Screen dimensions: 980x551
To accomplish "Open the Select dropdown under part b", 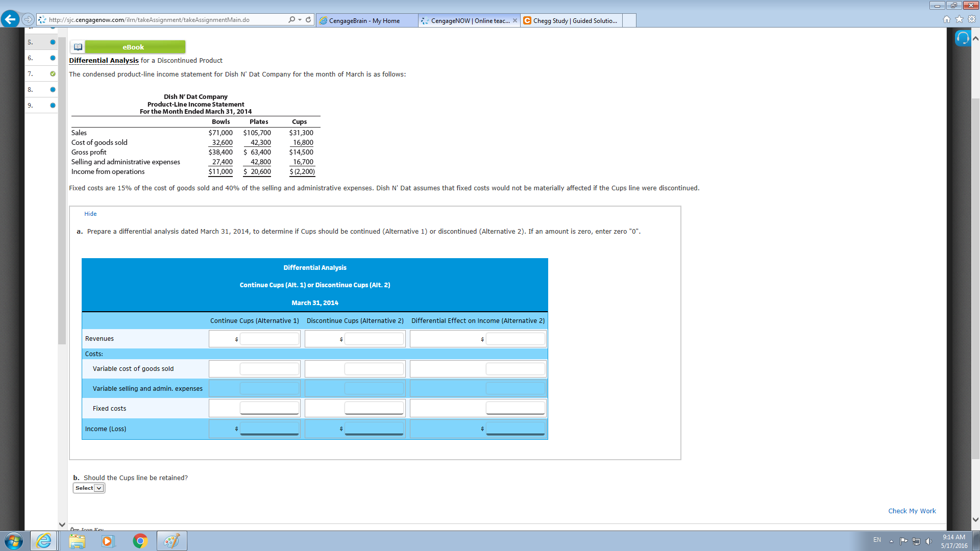I will 89,488.
